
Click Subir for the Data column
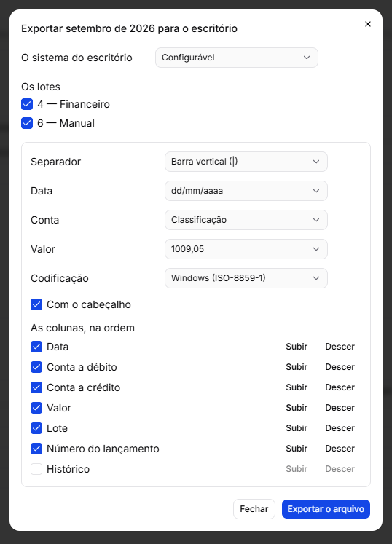(297, 347)
